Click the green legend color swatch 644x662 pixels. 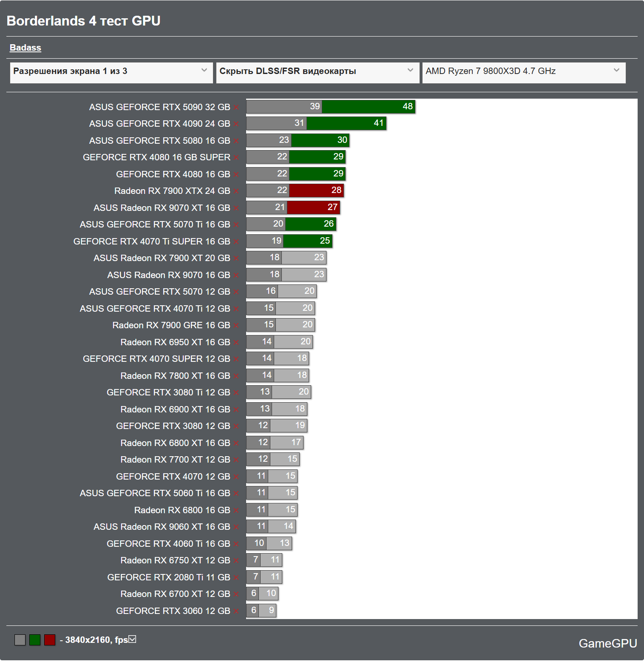(35, 640)
